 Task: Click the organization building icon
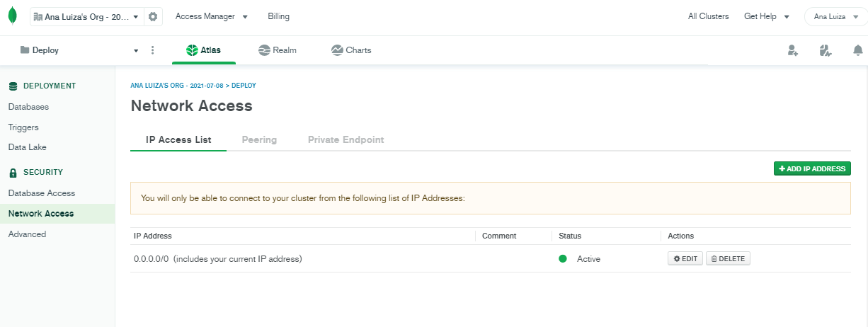(x=38, y=16)
